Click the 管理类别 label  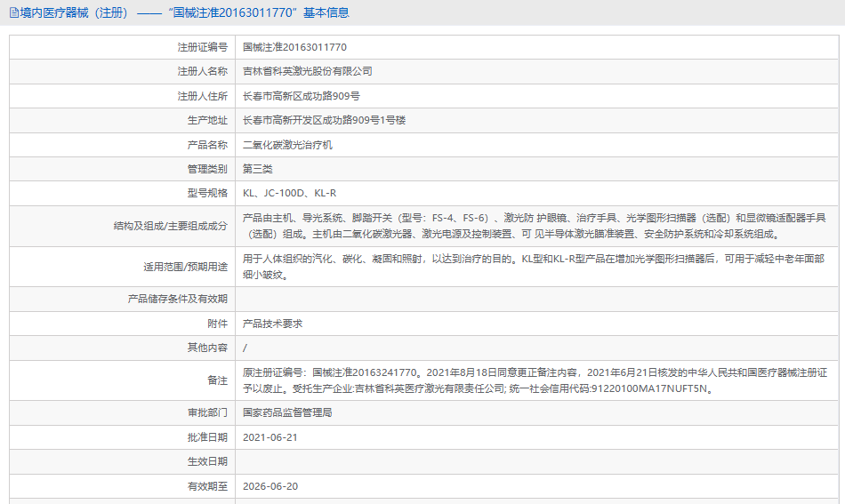(207, 169)
